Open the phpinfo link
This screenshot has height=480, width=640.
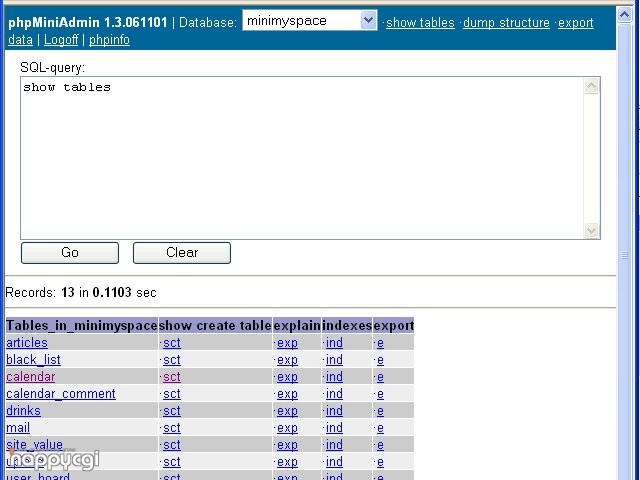tap(109, 40)
